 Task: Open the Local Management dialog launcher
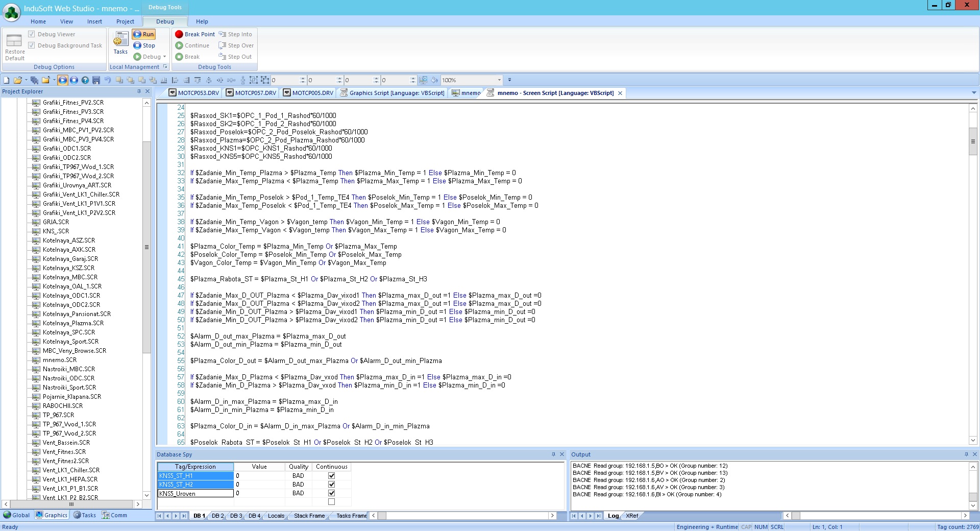[165, 67]
